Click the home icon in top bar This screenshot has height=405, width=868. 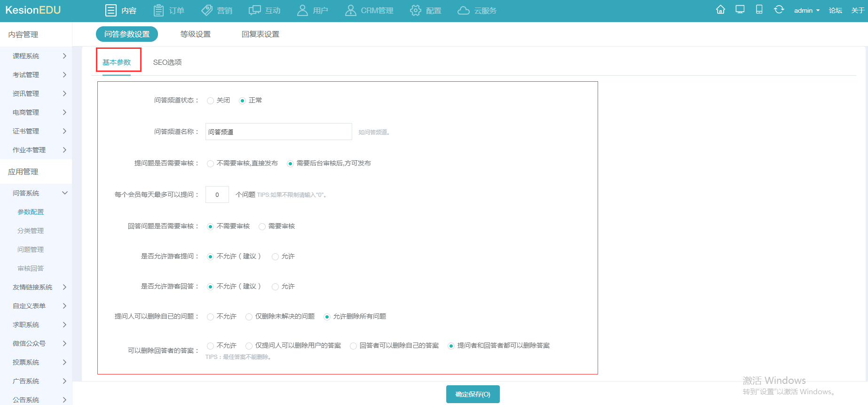pyautogui.click(x=720, y=10)
